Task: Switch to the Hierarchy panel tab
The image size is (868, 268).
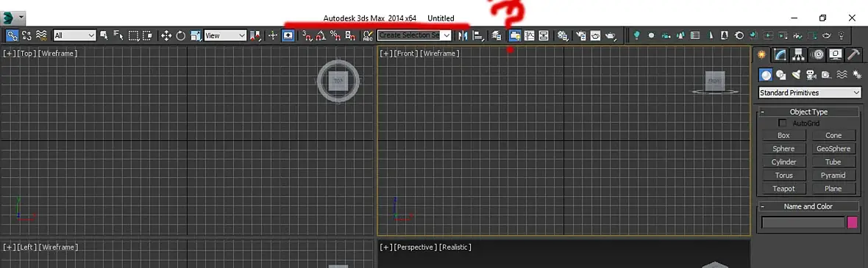Action: click(798, 55)
